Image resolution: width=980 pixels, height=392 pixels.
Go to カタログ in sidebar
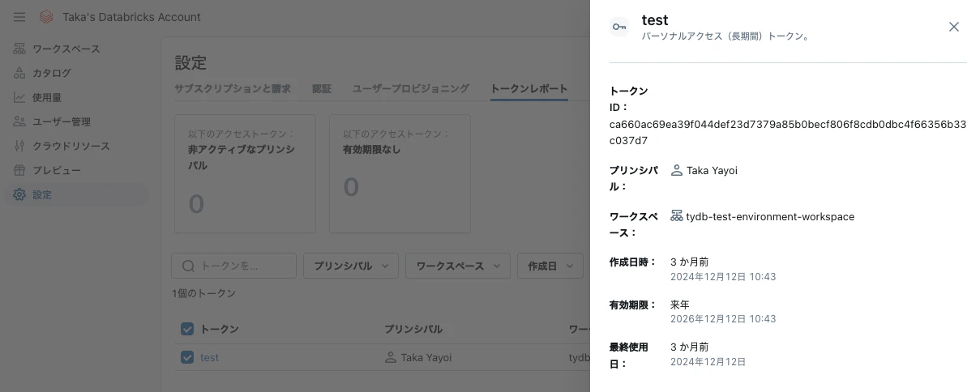(79, 73)
